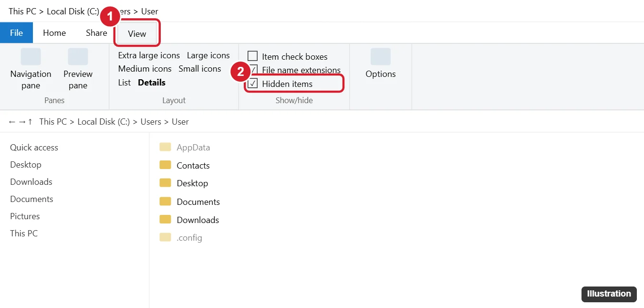Select Pictures in the sidebar
The height and width of the screenshot is (308, 644).
[x=25, y=216]
